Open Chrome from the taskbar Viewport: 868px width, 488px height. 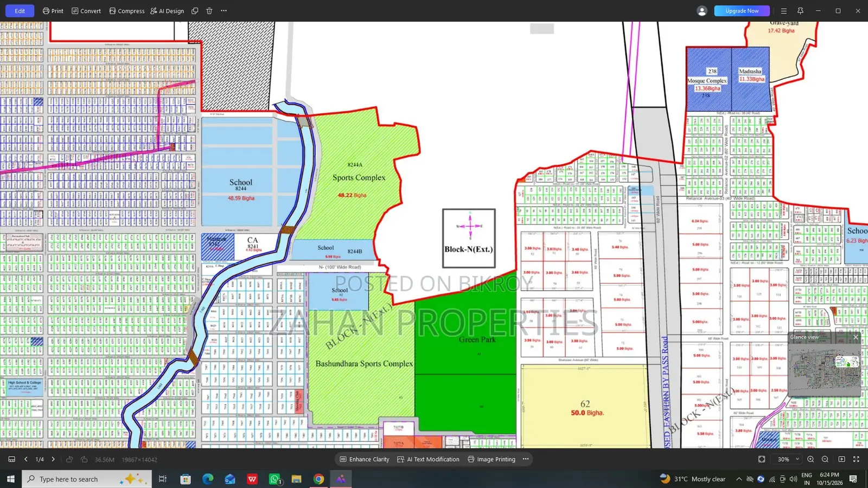pyautogui.click(x=318, y=479)
